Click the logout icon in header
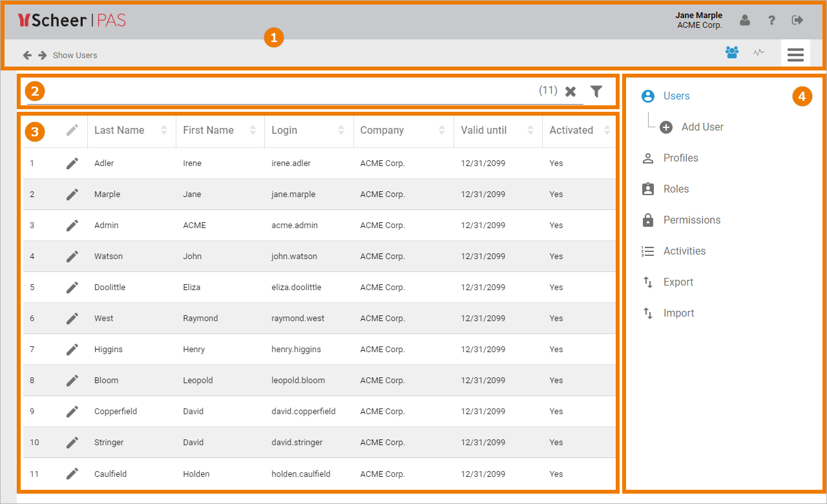The width and height of the screenshot is (827, 504). click(797, 20)
